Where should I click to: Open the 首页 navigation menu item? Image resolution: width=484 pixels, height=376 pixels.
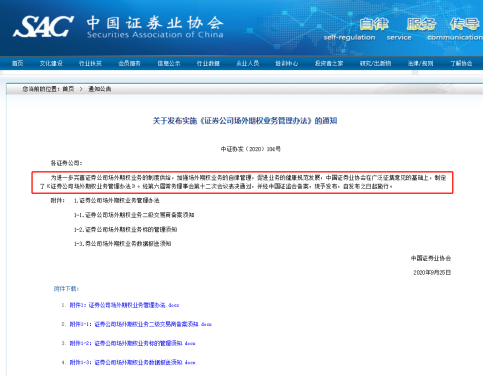click(x=18, y=63)
